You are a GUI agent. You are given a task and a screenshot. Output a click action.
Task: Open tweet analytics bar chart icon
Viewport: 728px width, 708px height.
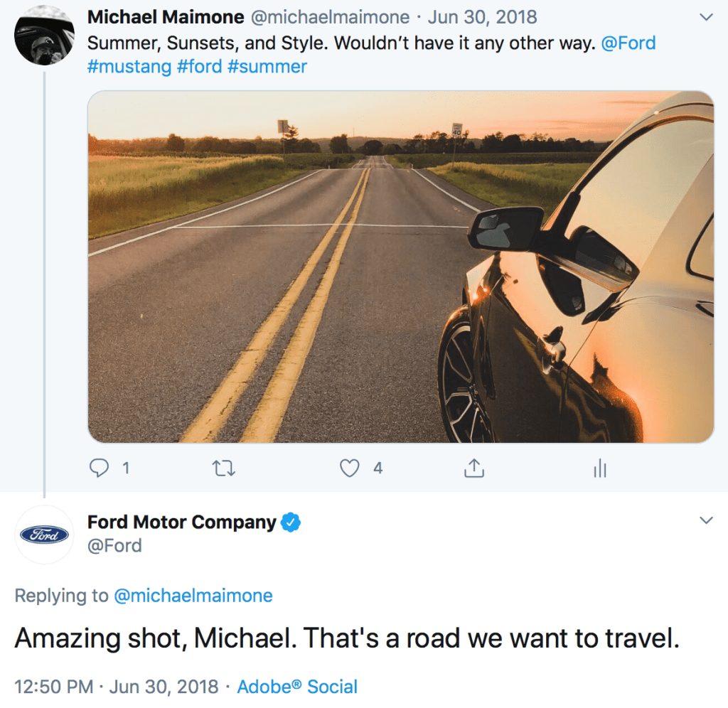[x=599, y=468]
